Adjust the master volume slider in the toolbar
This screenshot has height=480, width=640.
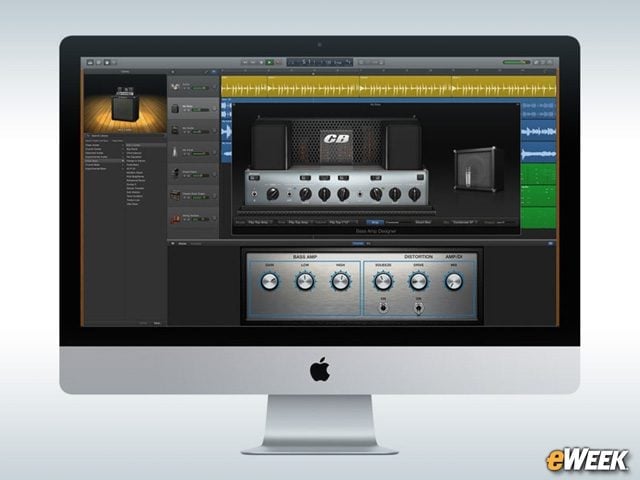click(516, 62)
